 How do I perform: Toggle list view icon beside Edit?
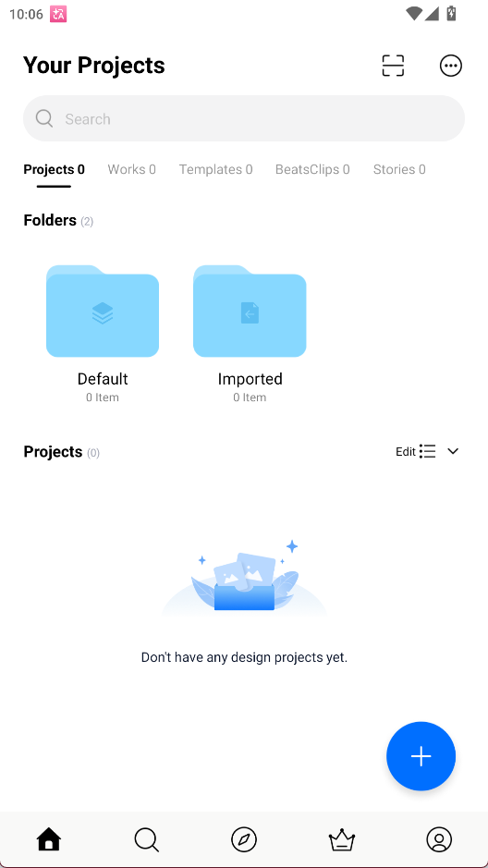428,451
